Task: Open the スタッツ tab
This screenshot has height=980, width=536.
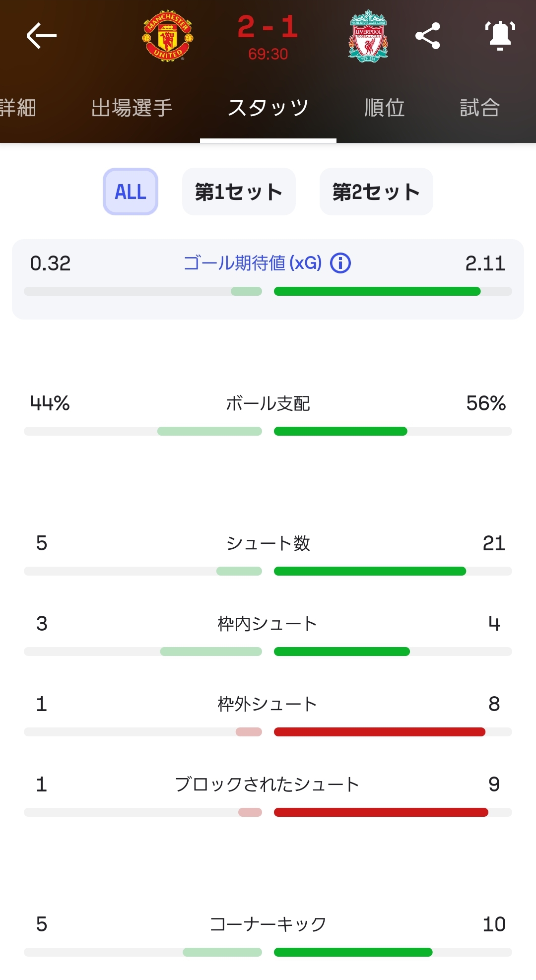Action: tap(268, 108)
